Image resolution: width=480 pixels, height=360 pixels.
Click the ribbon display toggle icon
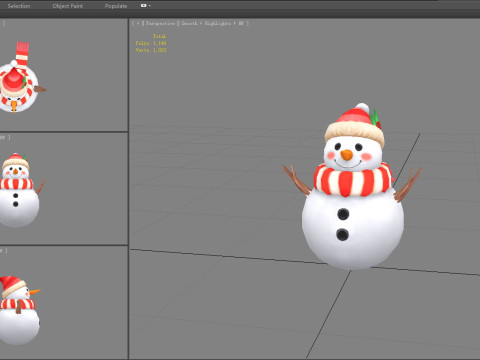coord(144,6)
